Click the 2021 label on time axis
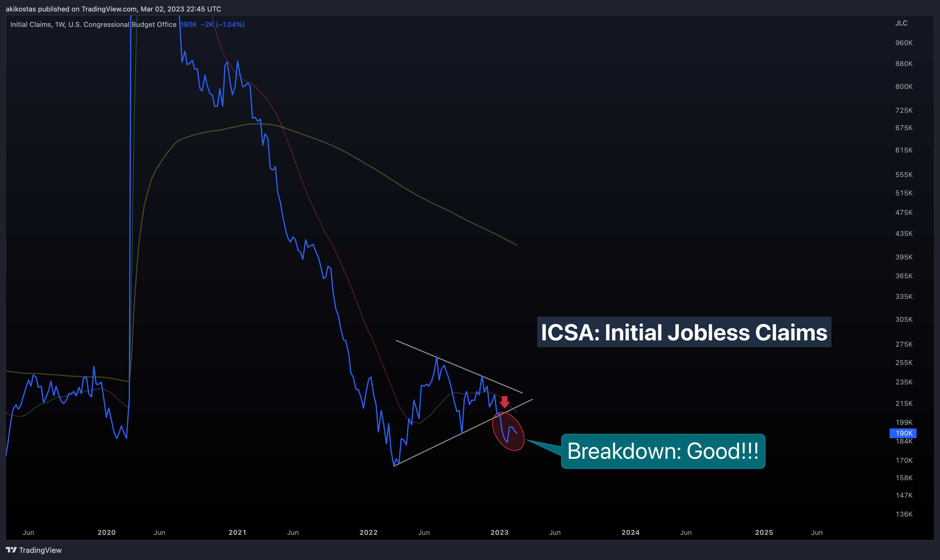Image resolution: width=940 pixels, height=560 pixels. 237,533
